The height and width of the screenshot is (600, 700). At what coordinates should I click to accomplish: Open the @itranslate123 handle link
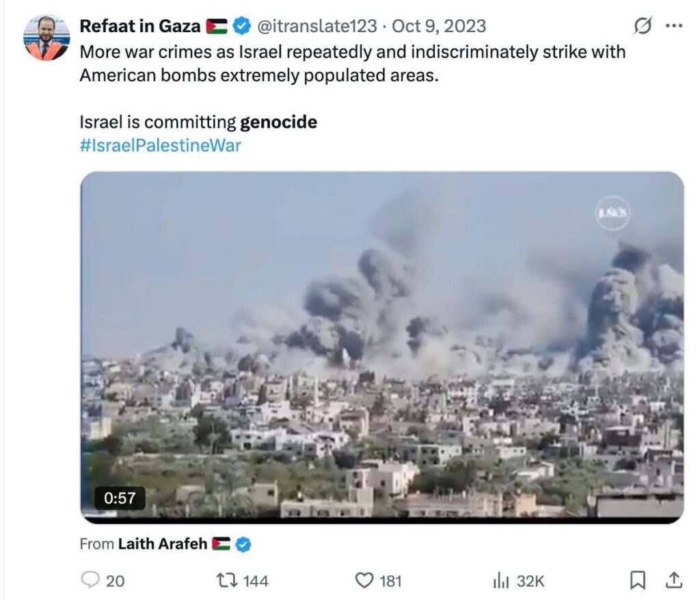(317, 26)
